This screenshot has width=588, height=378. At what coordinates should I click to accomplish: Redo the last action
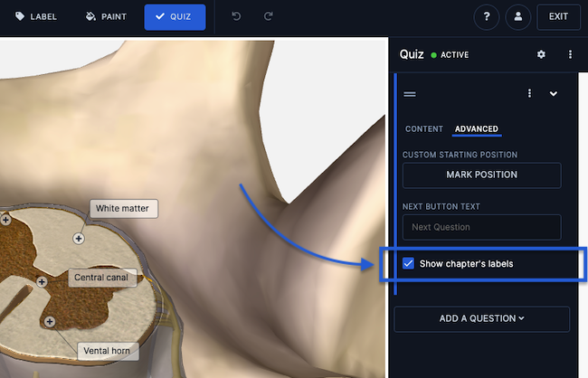pos(269,16)
